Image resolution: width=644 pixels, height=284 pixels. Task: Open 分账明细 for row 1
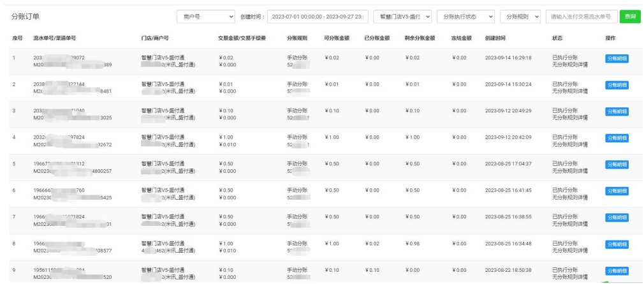point(617,58)
